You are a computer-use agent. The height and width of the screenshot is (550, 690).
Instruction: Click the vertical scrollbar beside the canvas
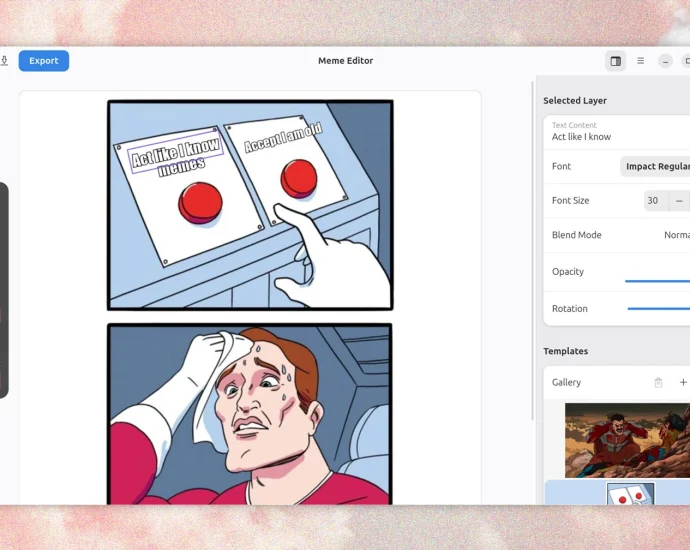point(534,251)
